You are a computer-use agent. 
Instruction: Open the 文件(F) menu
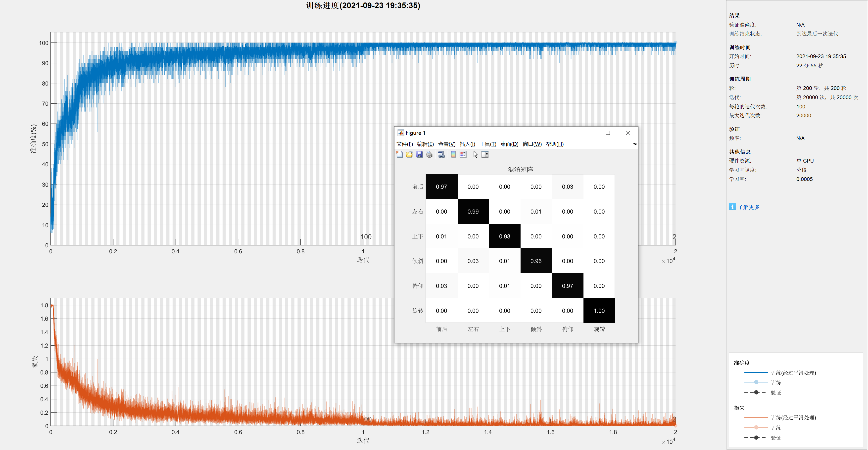(404, 144)
